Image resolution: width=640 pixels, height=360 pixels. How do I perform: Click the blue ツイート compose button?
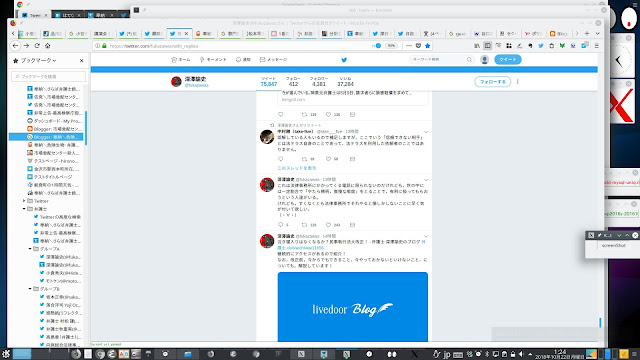click(x=508, y=60)
